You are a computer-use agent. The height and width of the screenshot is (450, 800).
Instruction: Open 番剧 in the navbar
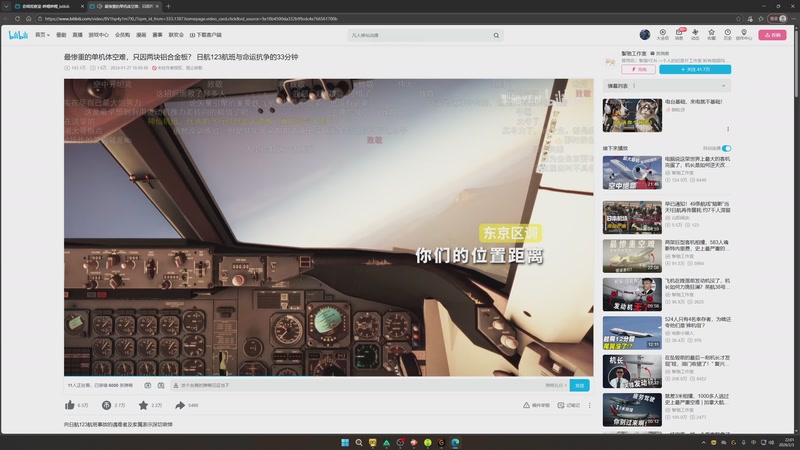click(x=61, y=35)
